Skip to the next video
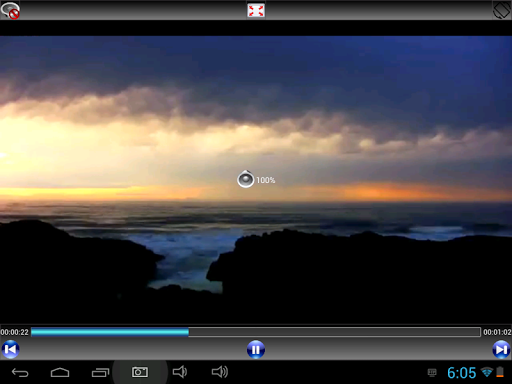Image resolution: width=512 pixels, height=384 pixels. (x=501, y=349)
